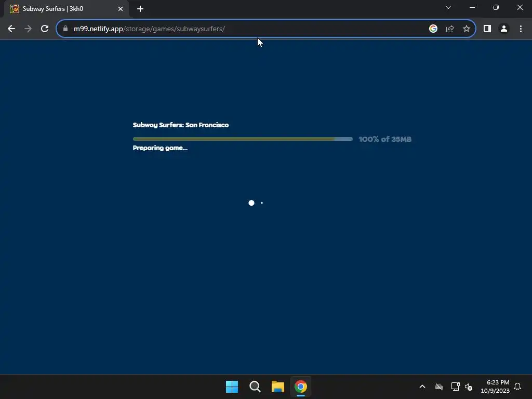This screenshot has height=399, width=532.
Task: Click the Google icon in the address bar
Action: tap(433, 29)
